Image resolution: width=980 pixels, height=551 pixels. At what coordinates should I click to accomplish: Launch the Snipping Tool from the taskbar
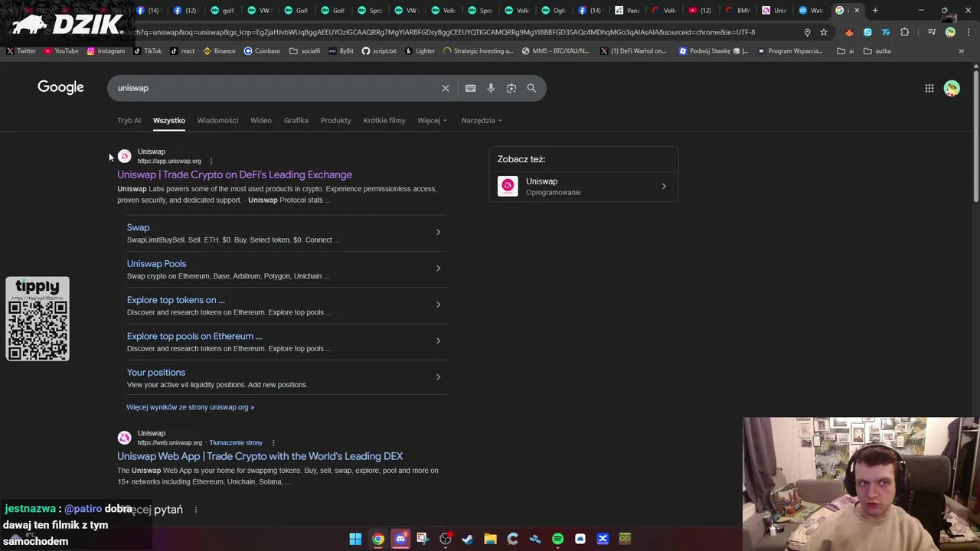click(x=423, y=539)
